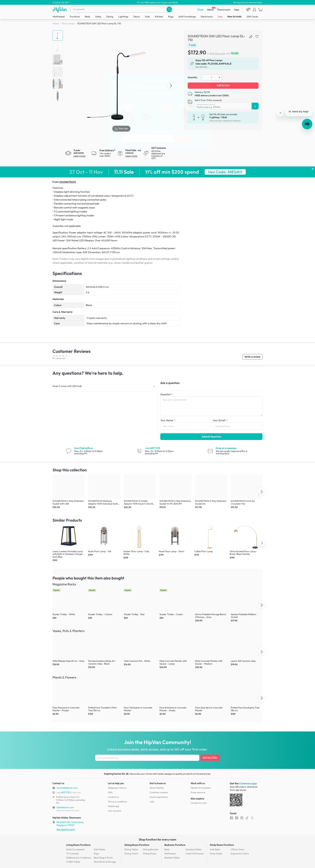Open HipVan Facebook social icon
This screenshot has width=315, height=868.
pos(231,818)
